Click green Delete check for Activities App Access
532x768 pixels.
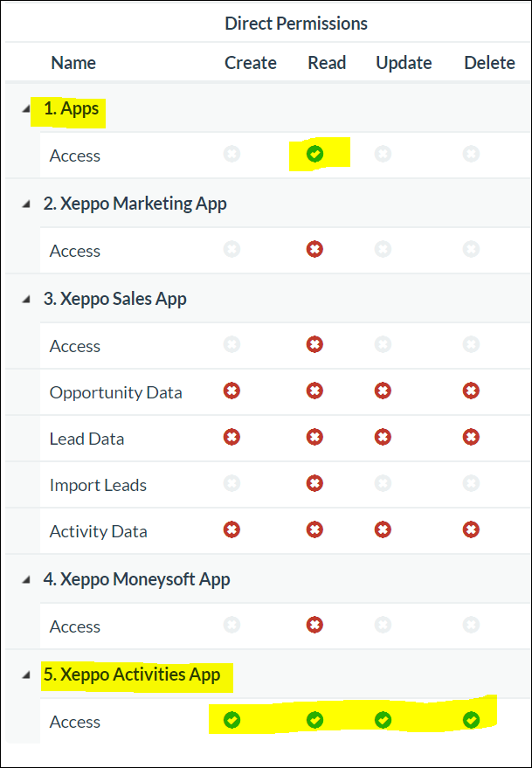[471, 721]
